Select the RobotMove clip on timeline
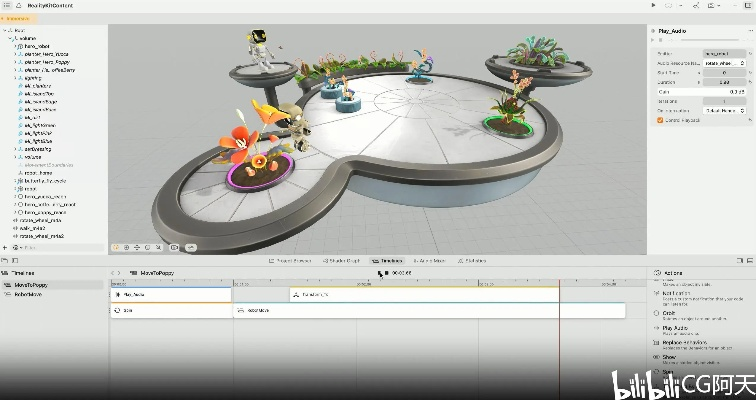Image resolution: width=756 pixels, height=400 pixels. pos(430,310)
